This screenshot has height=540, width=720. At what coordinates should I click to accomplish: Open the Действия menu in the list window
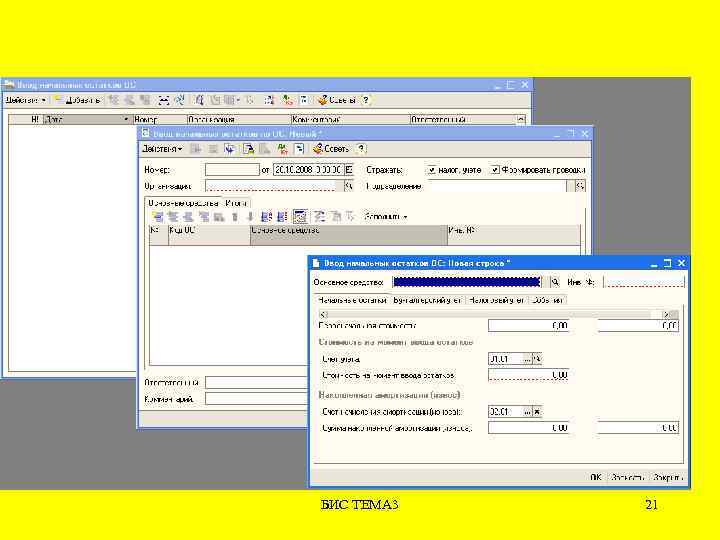(x=26, y=100)
